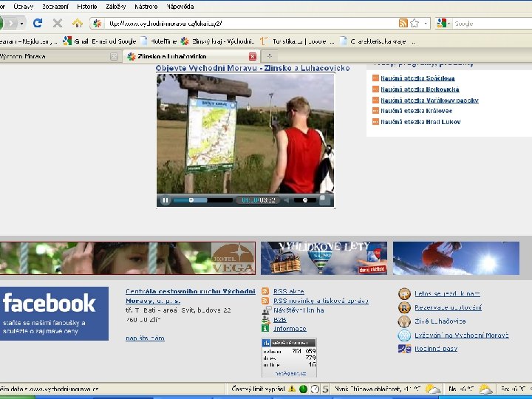Pause the video playback
This screenshot has height=399, width=532.
[x=166, y=200]
